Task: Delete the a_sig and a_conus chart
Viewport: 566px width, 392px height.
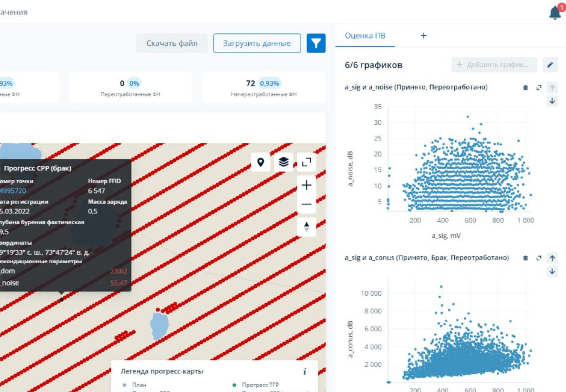Action: click(x=525, y=258)
